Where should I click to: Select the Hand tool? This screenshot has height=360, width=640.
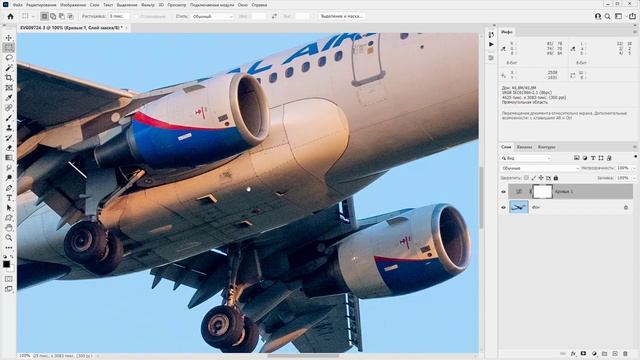pyautogui.click(x=9, y=228)
